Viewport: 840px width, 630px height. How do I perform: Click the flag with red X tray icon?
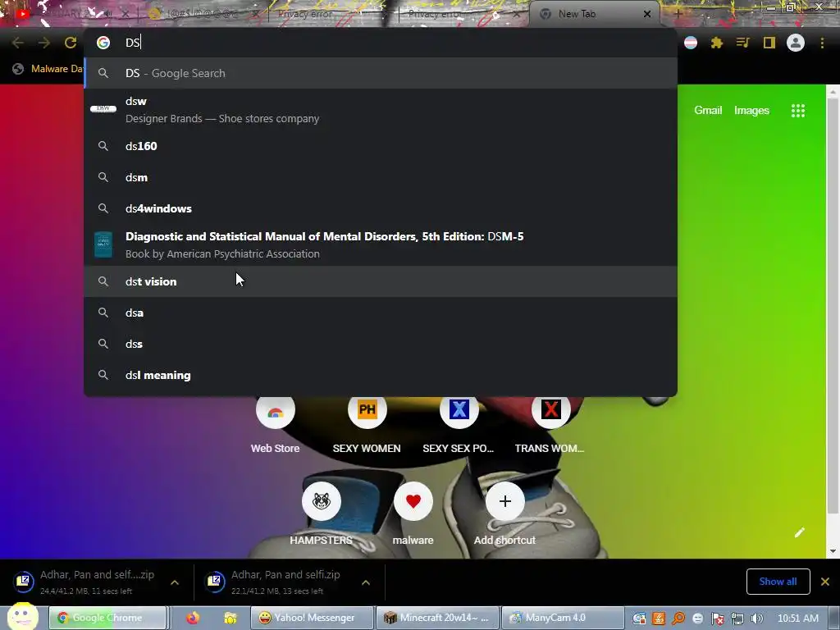tap(718, 619)
